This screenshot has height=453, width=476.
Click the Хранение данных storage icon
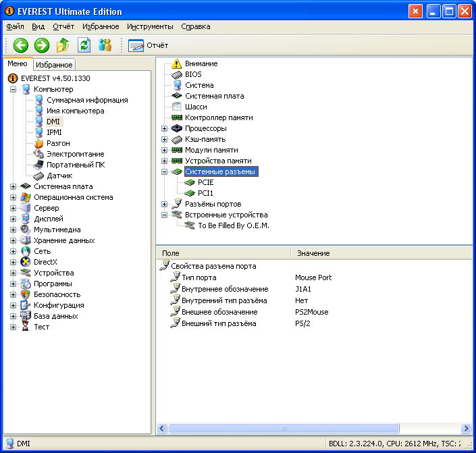(26, 240)
